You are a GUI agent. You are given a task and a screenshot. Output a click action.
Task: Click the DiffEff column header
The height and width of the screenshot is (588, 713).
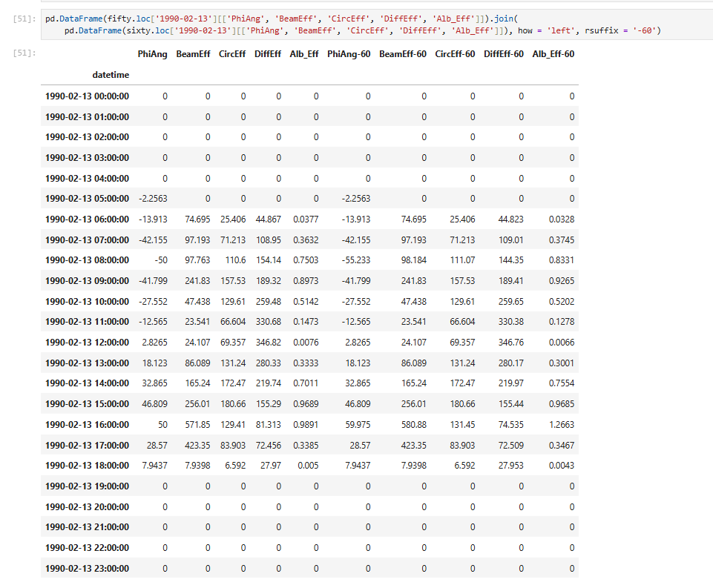click(268, 54)
